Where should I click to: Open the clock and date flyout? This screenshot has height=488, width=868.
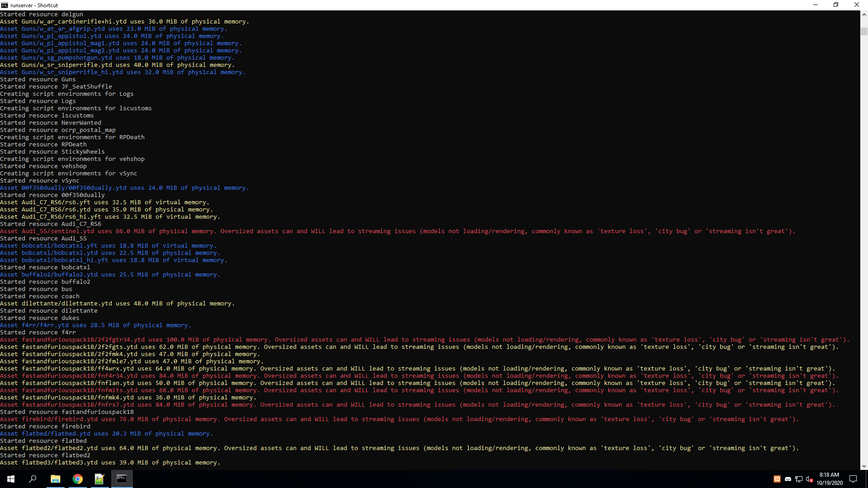829,479
